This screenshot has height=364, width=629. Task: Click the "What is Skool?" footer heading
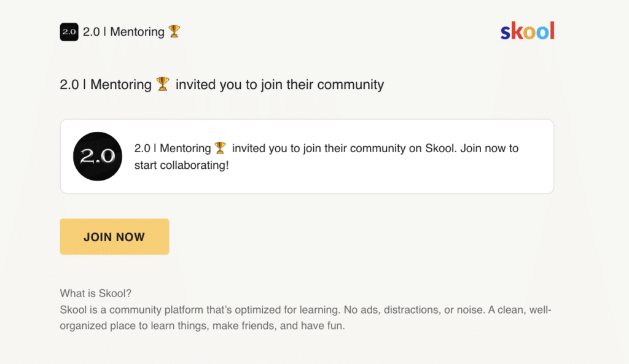tap(96, 293)
